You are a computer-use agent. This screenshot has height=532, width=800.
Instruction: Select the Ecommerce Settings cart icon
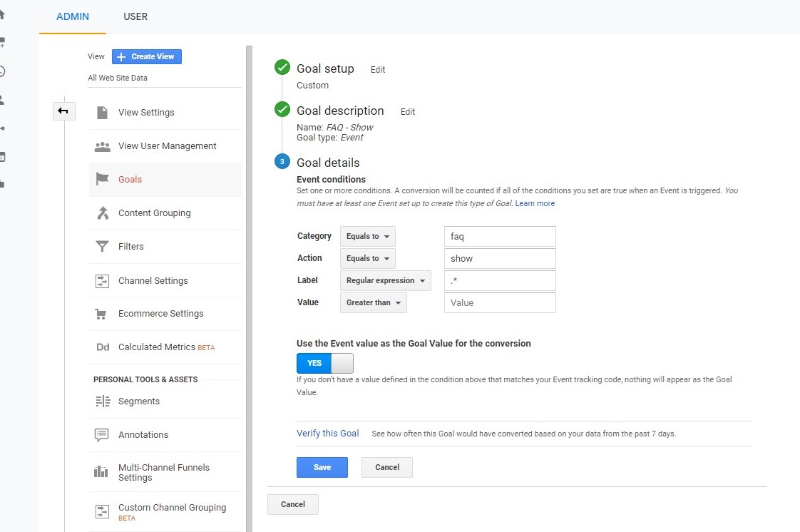pos(101,314)
